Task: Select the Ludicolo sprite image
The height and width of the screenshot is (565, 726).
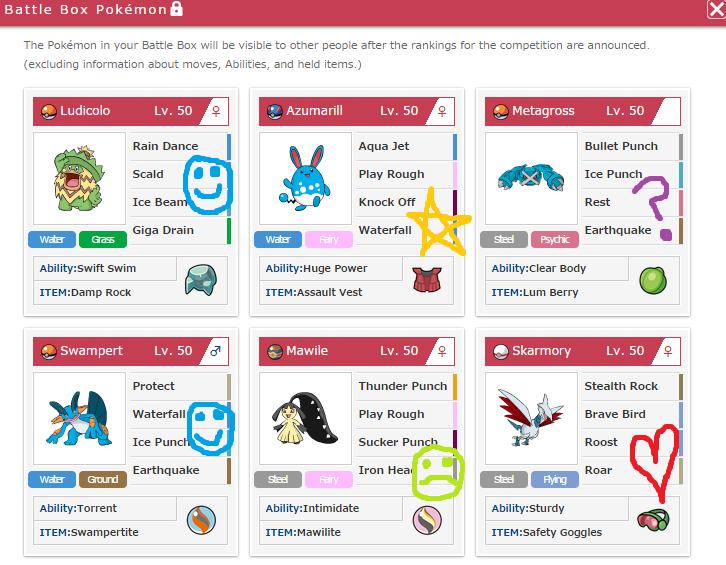Action: pos(79,178)
